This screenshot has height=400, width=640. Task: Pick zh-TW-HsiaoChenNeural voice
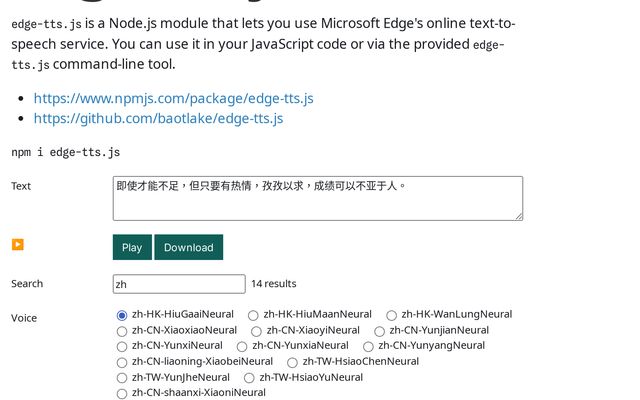(x=292, y=362)
